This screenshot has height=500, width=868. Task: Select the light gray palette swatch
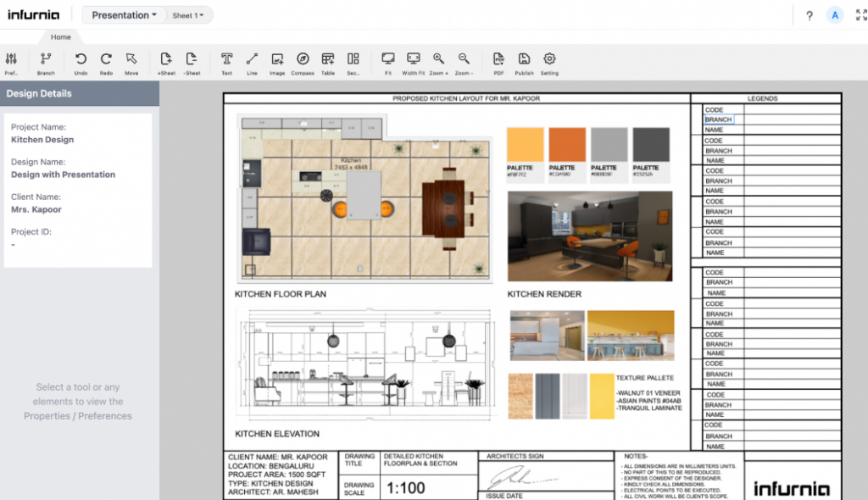coord(609,145)
